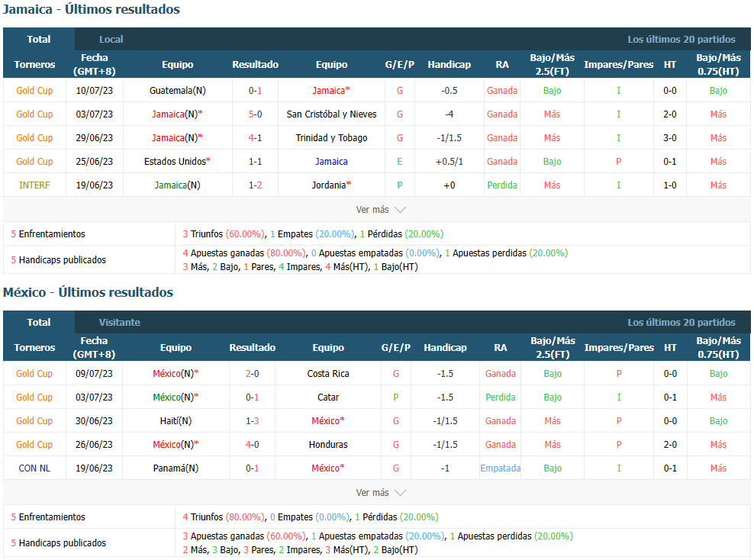Click the 4-0 result vs Honduras
Screen dimensions: 754x560
coord(252,445)
